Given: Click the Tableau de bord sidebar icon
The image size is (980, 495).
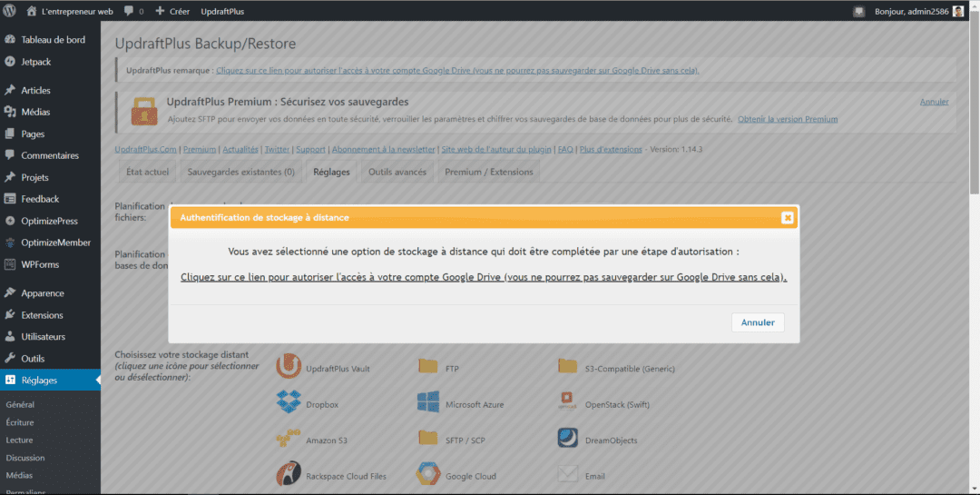Looking at the screenshot, I should (10, 39).
